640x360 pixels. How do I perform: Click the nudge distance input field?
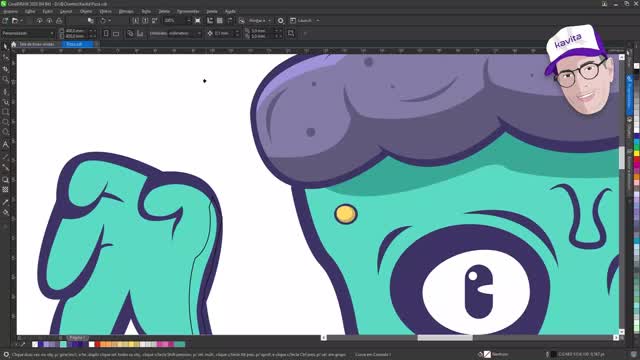click(x=224, y=33)
